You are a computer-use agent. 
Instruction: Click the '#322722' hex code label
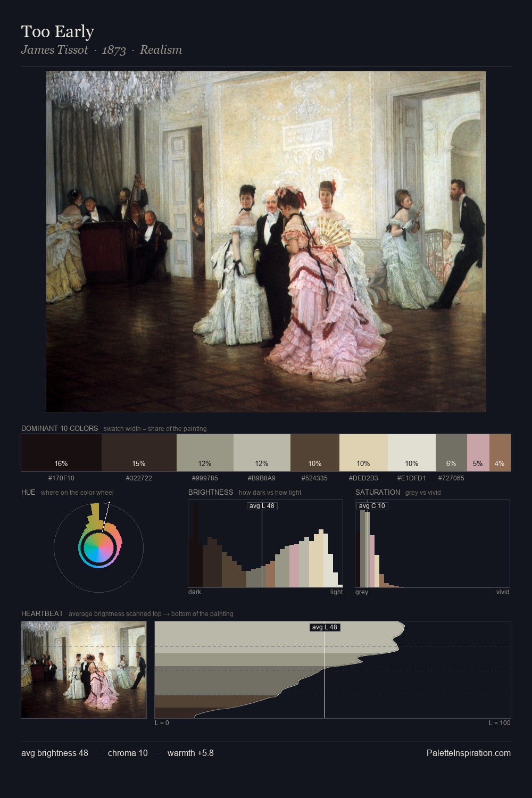coord(139,478)
